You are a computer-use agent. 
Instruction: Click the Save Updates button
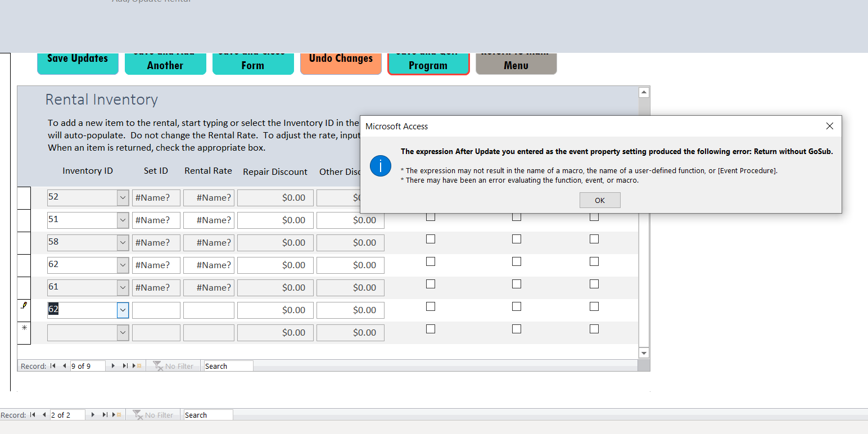78,63
